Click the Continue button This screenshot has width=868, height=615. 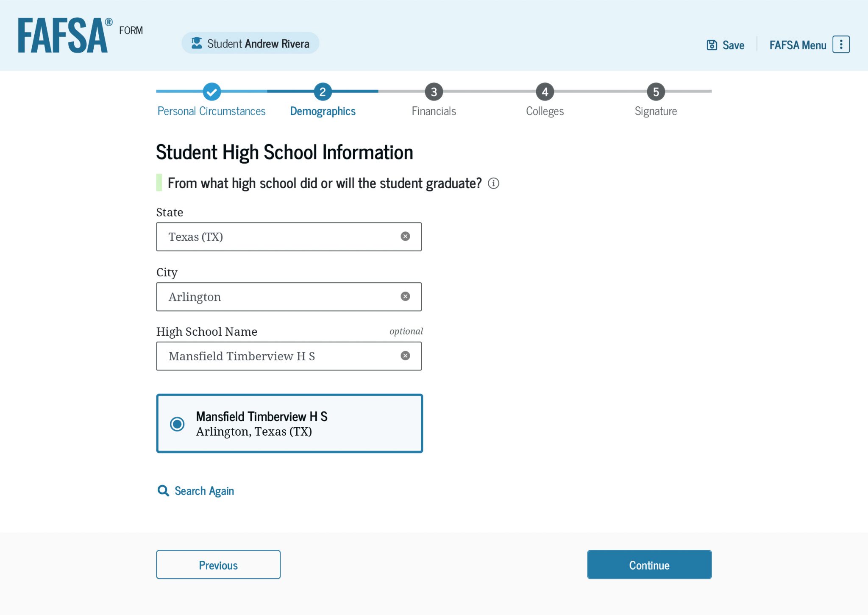tap(649, 565)
